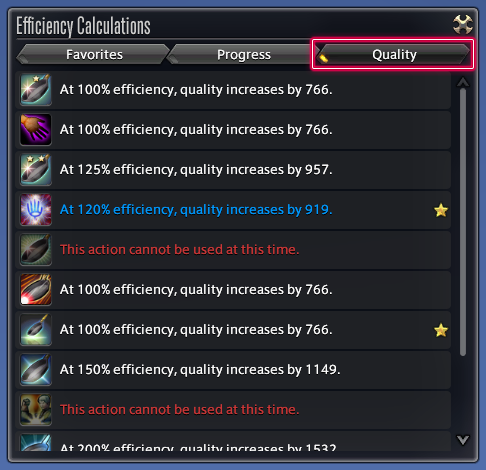Click the dimmed frying pan icon in first unusable row

pyautogui.click(x=36, y=250)
